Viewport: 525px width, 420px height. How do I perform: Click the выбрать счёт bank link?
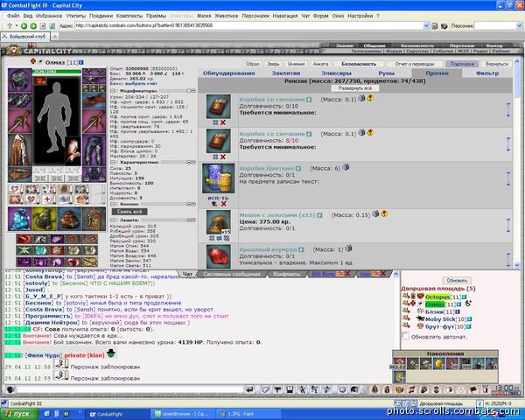(x=141, y=83)
